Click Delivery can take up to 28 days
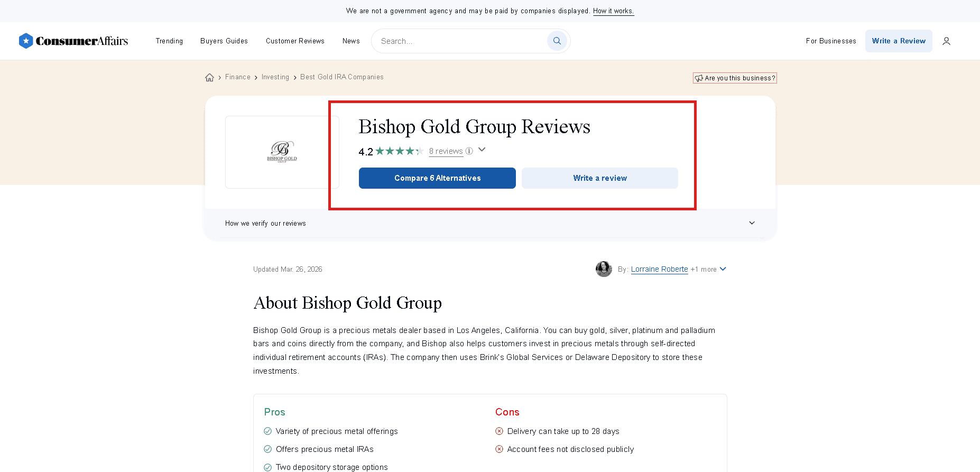The width and height of the screenshot is (980, 472). pyautogui.click(x=563, y=431)
